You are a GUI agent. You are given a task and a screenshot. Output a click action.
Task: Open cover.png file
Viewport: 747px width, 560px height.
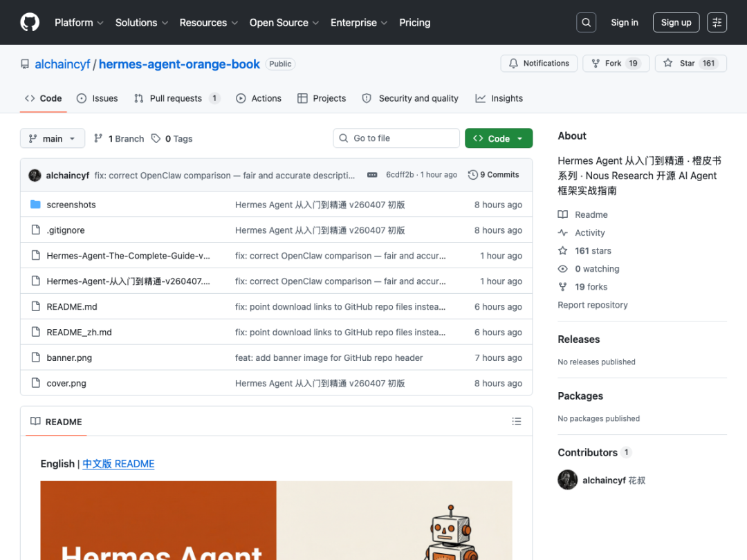point(66,383)
